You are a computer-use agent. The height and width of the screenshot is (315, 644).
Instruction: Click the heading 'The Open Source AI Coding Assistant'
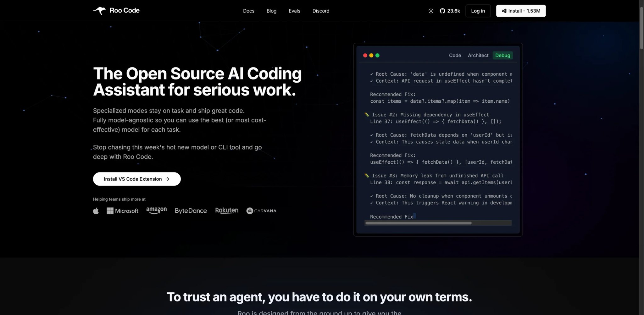(x=197, y=82)
